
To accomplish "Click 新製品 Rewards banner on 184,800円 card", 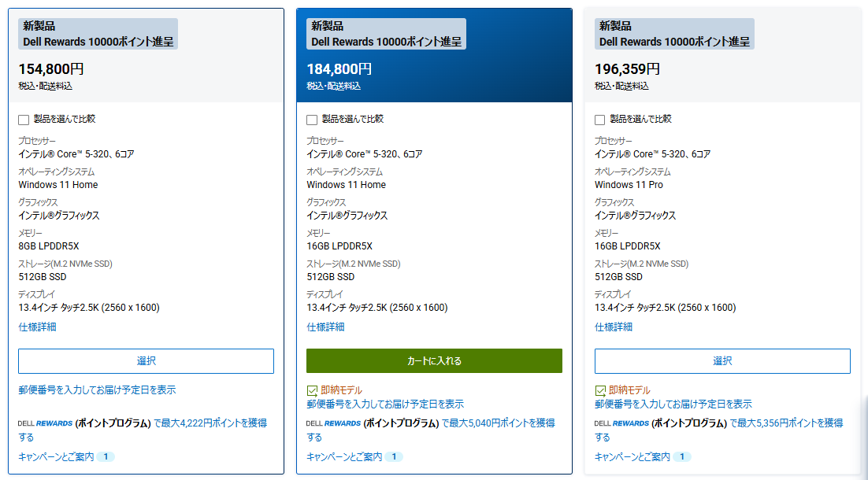I will tap(387, 34).
